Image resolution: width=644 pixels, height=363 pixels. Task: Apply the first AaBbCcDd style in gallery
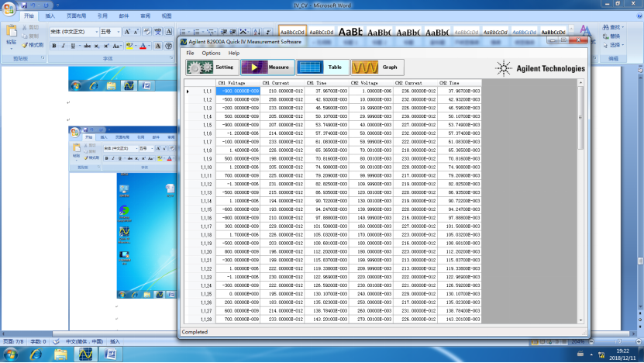coord(292,32)
